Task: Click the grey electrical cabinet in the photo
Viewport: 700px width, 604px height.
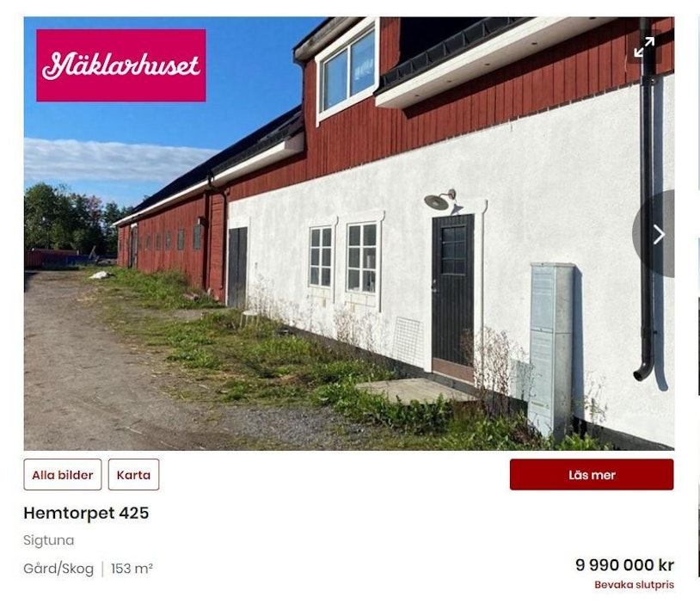Action: pyautogui.click(x=551, y=350)
